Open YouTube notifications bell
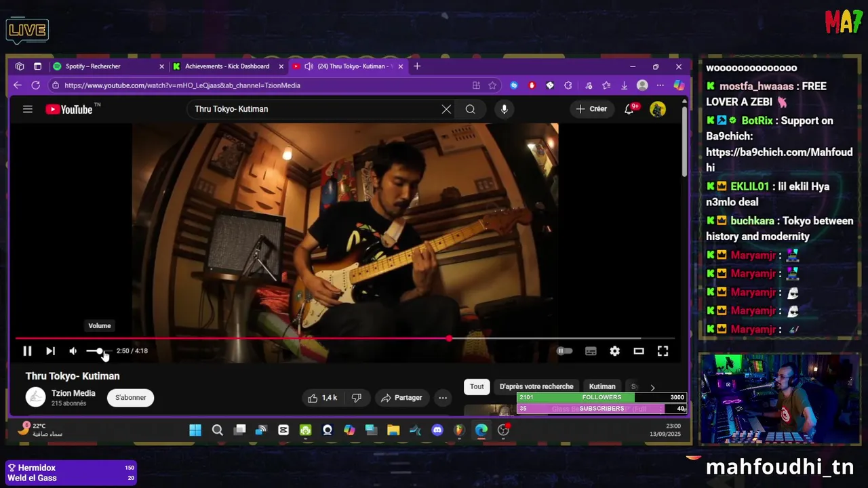Image resolution: width=868 pixels, height=488 pixels. [x=629, y=109]
